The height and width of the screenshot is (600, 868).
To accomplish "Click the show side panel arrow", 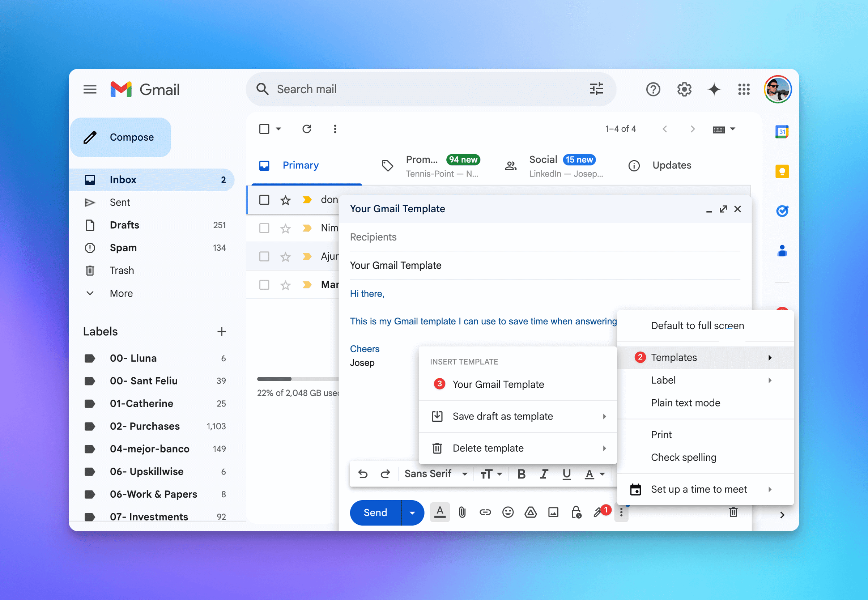I will click(782, 515).
